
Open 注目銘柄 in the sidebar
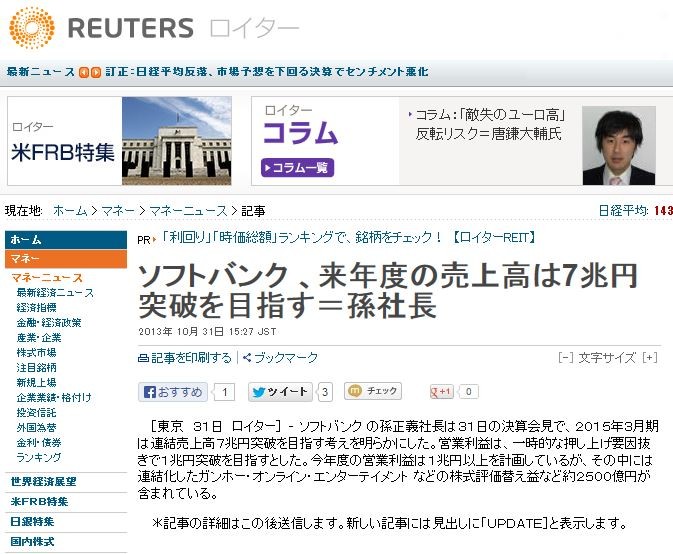pyautogui.click(x=36, y=368)
